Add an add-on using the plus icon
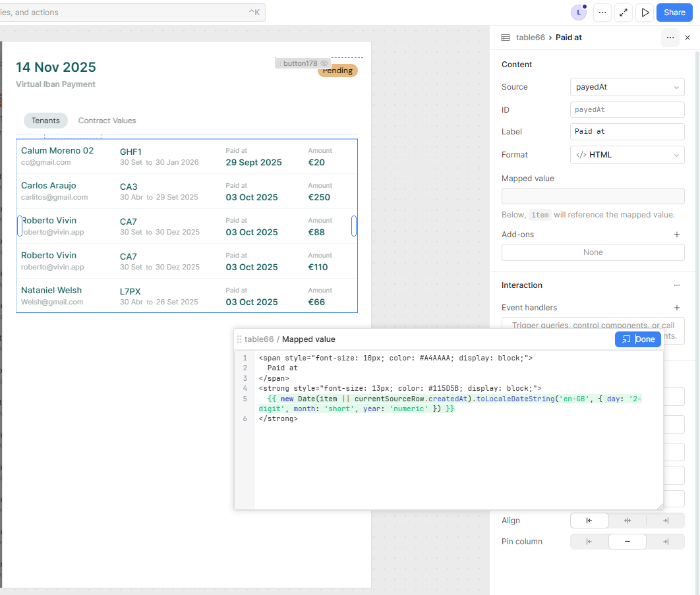700x595 pixels. pos(676,235)
